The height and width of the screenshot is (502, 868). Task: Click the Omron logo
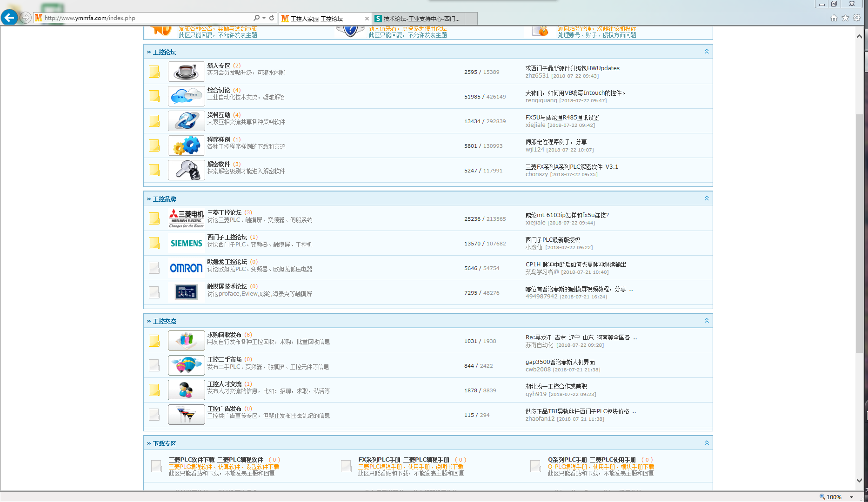pyautogui.click(x=186, y=268)
